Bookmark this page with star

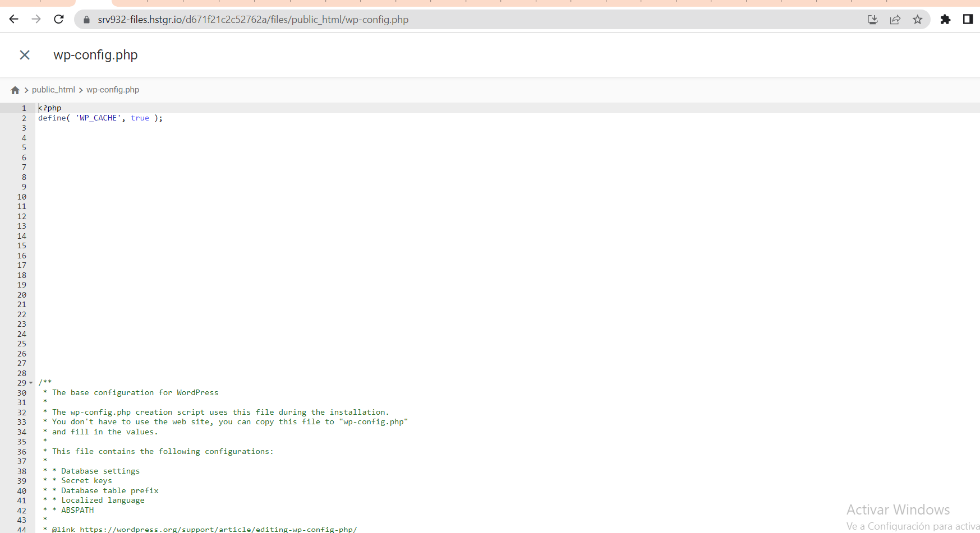(x=918, y=20)
